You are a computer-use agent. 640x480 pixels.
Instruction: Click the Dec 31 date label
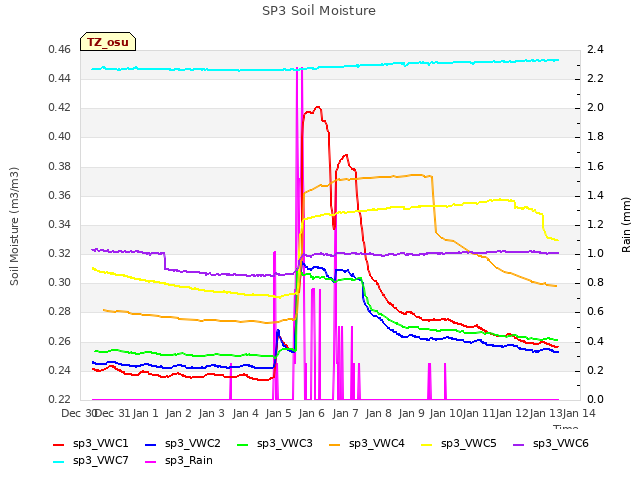coord(113,413)
